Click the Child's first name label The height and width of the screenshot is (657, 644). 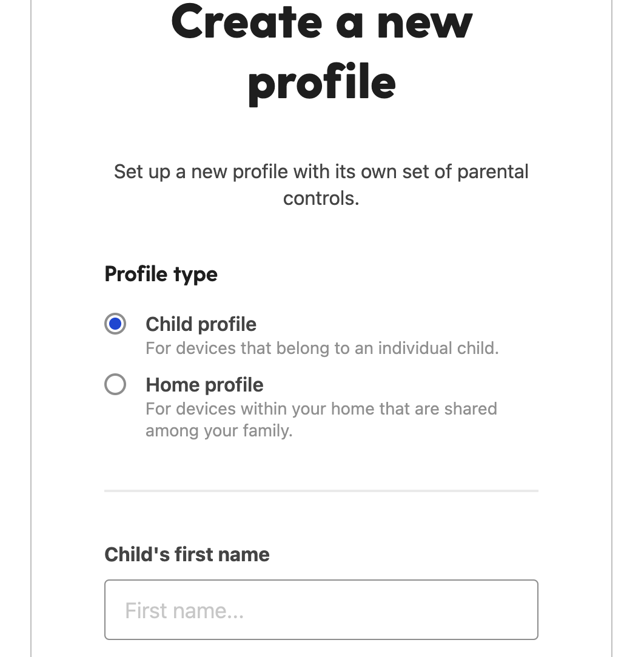point(186,553)
